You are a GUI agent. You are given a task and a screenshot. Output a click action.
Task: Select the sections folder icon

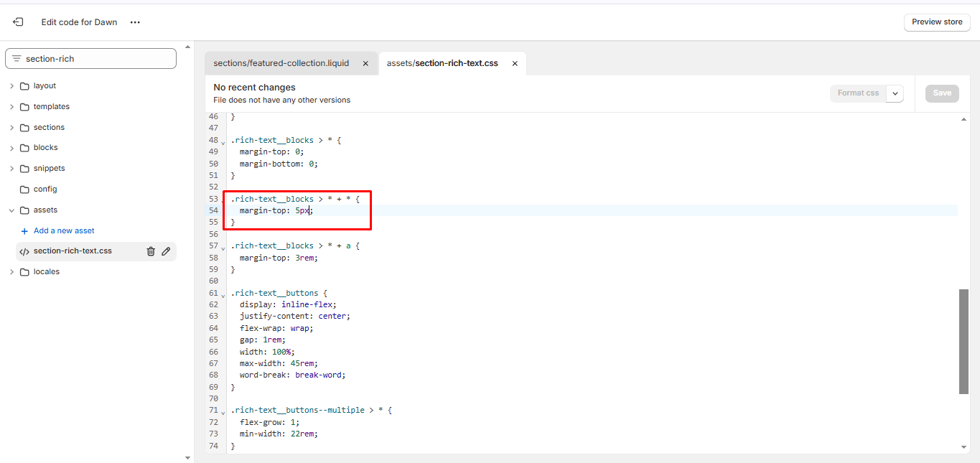25,128
